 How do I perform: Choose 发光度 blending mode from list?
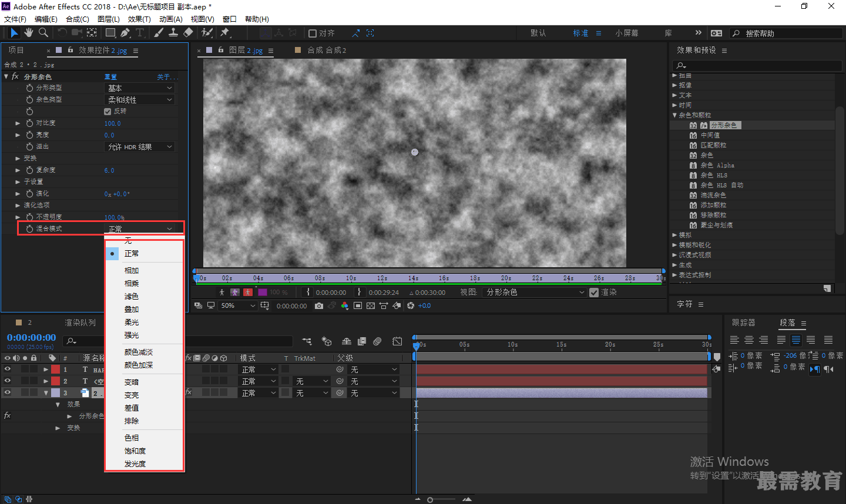coord(135,464)
